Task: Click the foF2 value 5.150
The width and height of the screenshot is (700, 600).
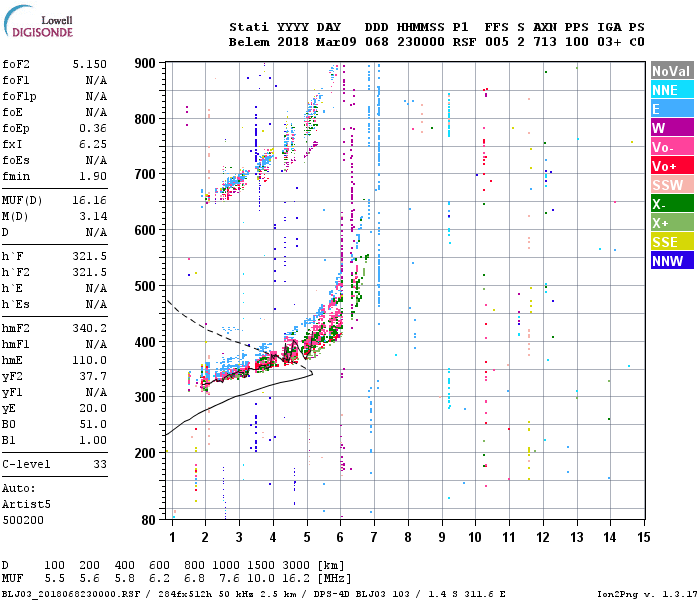Action: pos(90,64)
